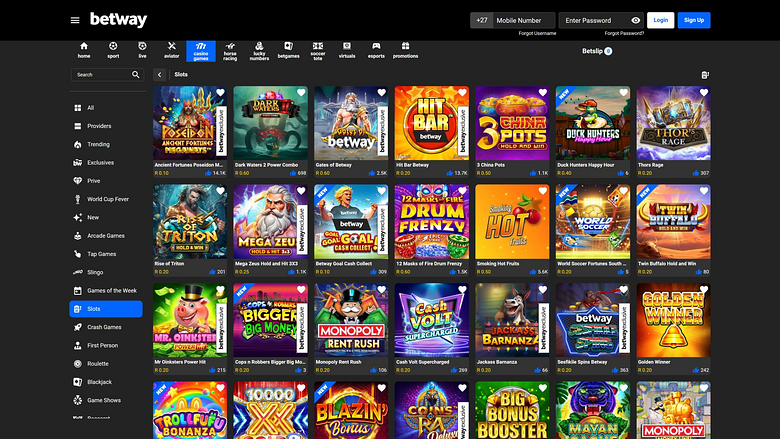Image resolution: width=780 pixels, height=439 pixels.
Task: Open the horse racing section
Action: pos(230,51)
